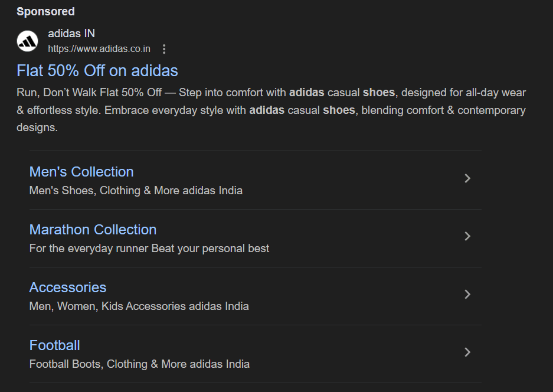This screenshot has width=553, height=392.
Task: Click the For the everyday runner description
Action: 149,249
